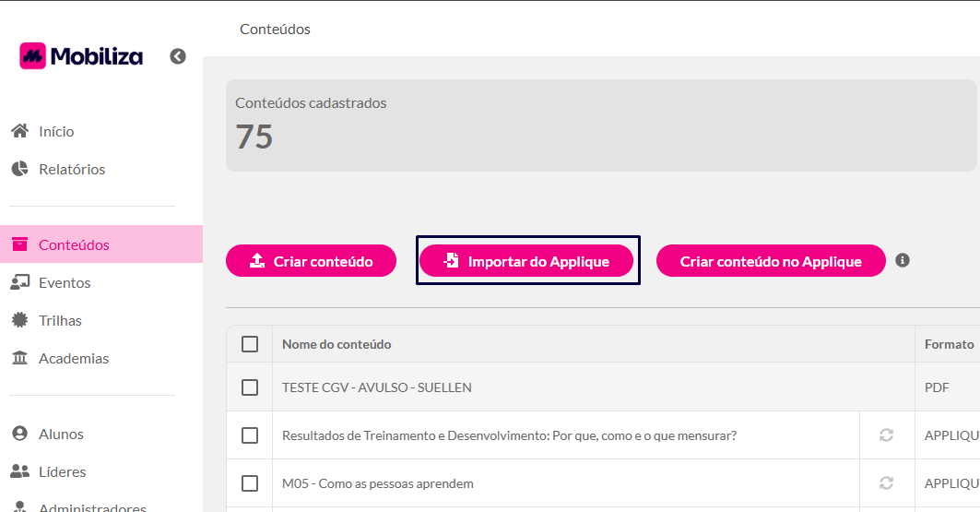Collapse the sidebar with the arrow icon
980x512 pixels.
(x=178, y=56)
